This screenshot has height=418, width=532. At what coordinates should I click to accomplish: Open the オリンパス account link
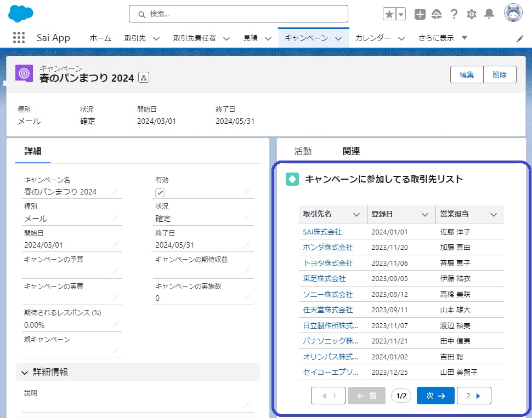click(x=331, y=357)
